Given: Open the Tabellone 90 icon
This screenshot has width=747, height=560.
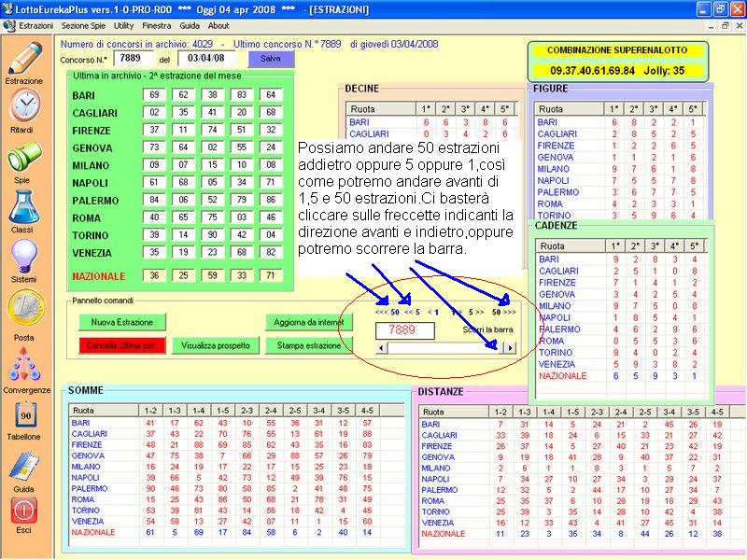Looking at the screenshot, I should [24, 415].
